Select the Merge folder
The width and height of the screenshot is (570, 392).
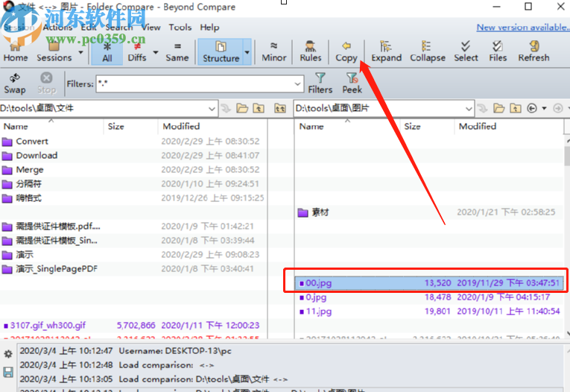coord(133,170)
